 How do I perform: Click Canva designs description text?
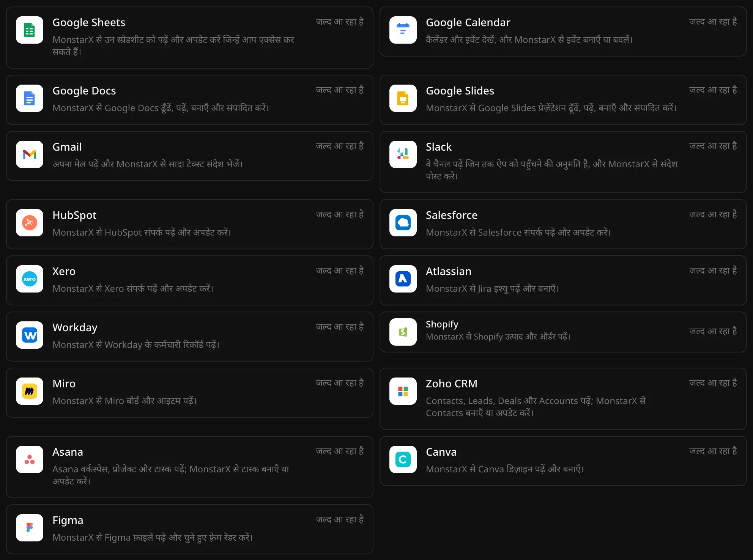point(505,469)
